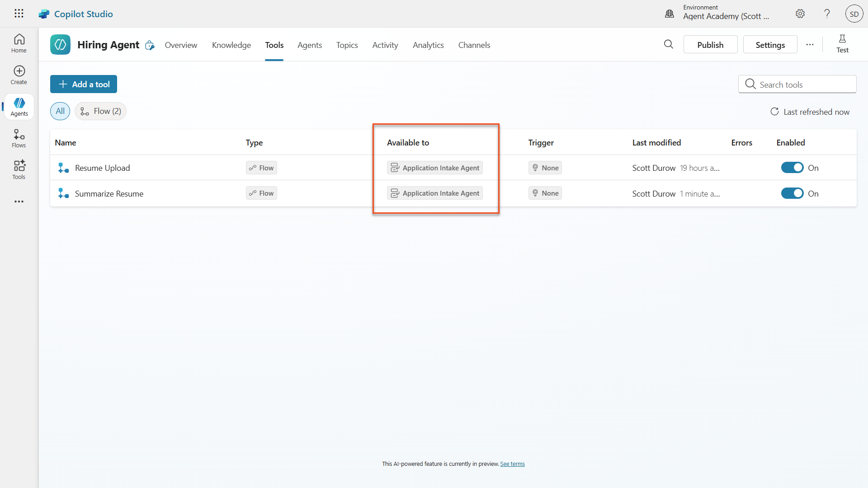Expand the sidebar more ellipsis menu
Screen dimensions: 868x488
[x=19, y=202]
